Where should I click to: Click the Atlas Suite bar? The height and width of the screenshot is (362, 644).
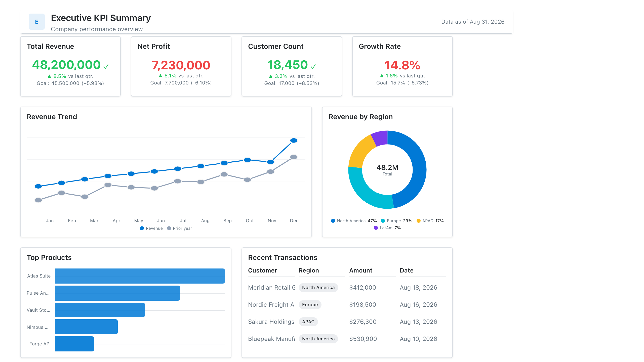[140, 276]
